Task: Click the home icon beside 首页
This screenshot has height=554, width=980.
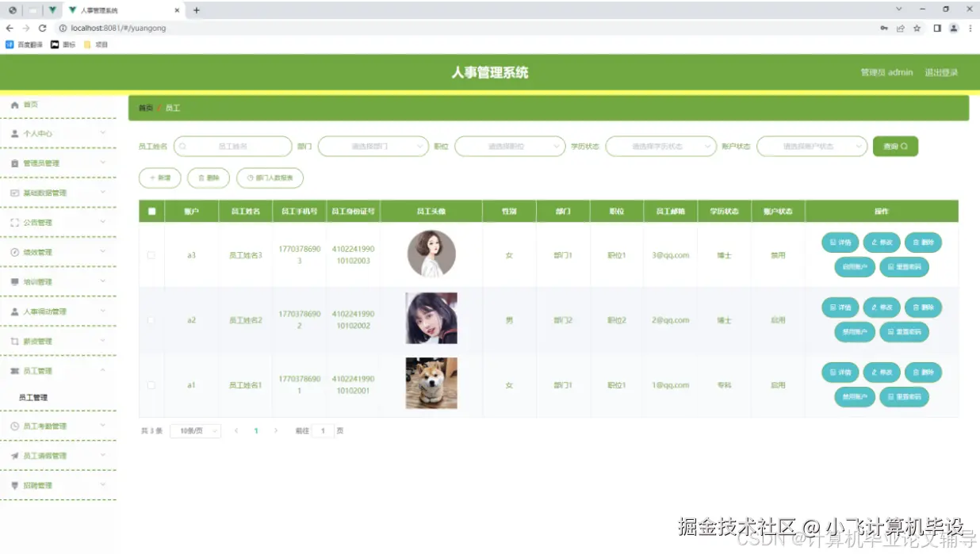Action: click(x=14, y=105)
